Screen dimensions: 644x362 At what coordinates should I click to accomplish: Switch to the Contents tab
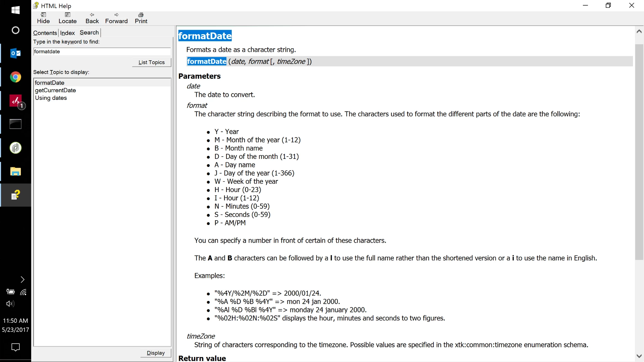(x=45, y=33)
